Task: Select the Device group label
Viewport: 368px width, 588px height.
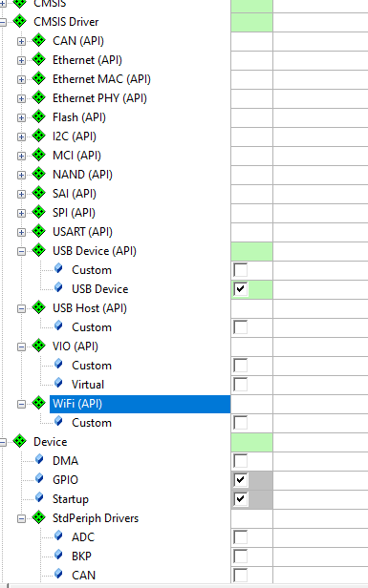Action: tap(51, 442)
